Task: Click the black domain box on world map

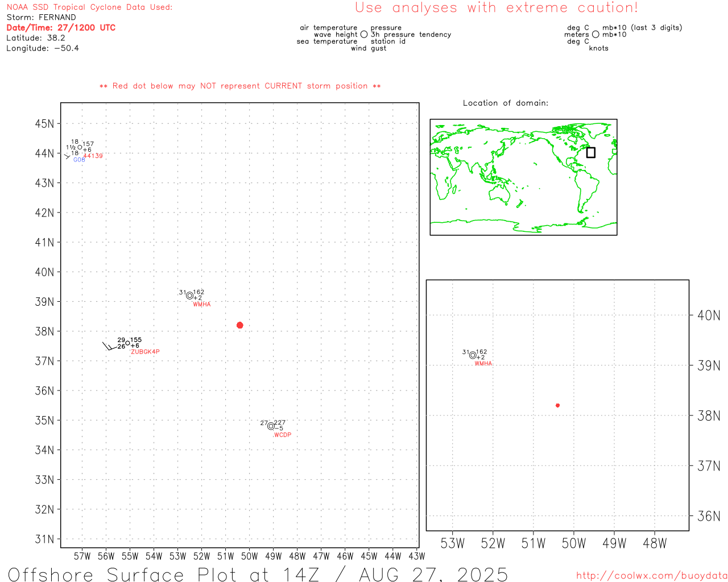Action: [x=591, y=152]
